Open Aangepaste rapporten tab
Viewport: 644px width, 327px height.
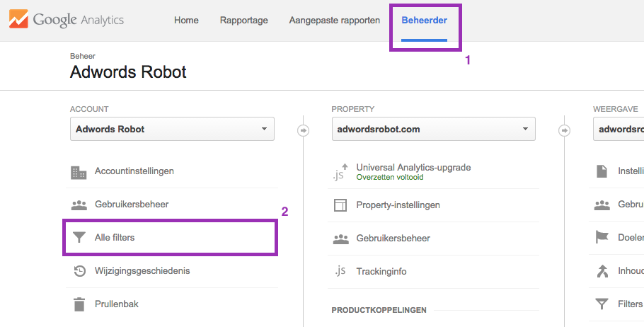tap(334, 21)
